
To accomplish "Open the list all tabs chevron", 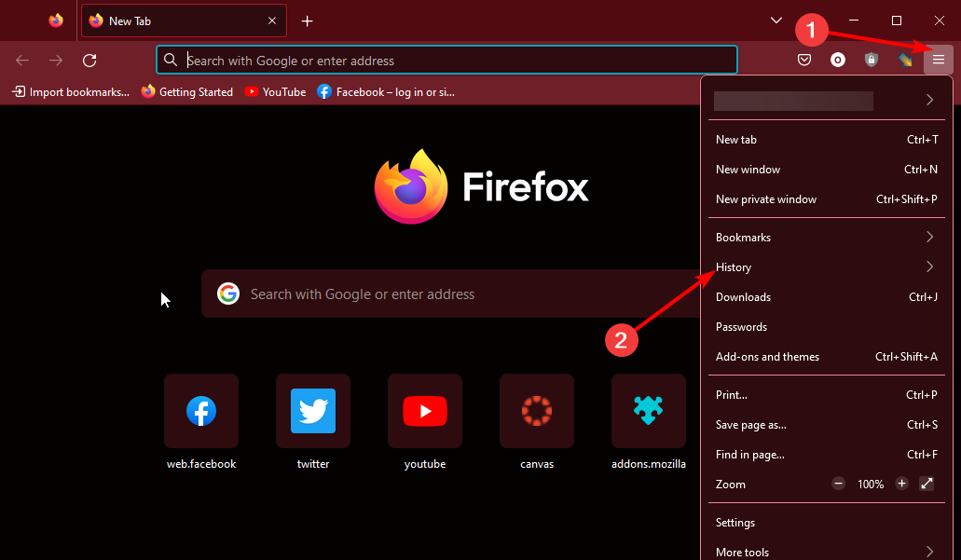I will 776,20.
